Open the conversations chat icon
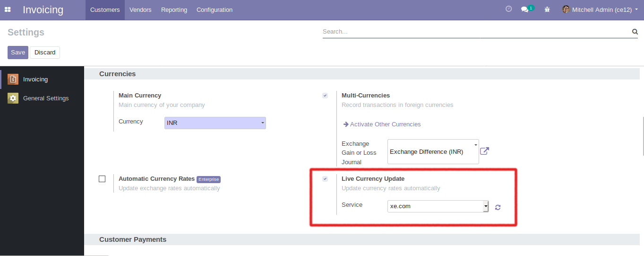This screenshot has height=256, width=644. pyautogui.click(x=525, y=9)
